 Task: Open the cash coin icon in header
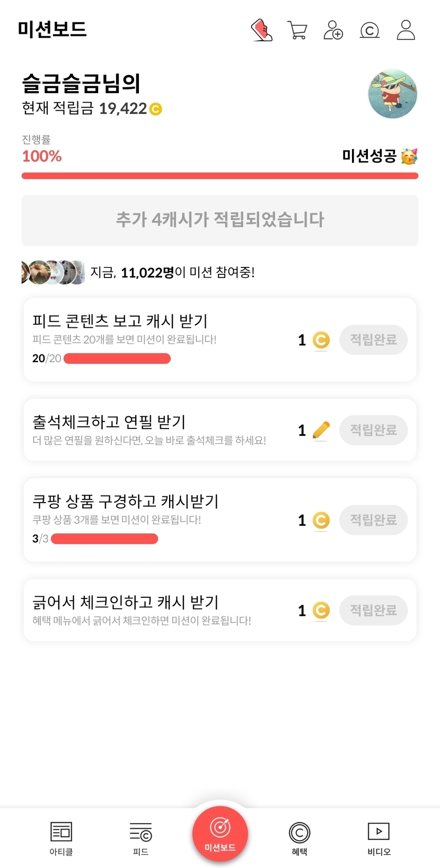pos(369,31)
